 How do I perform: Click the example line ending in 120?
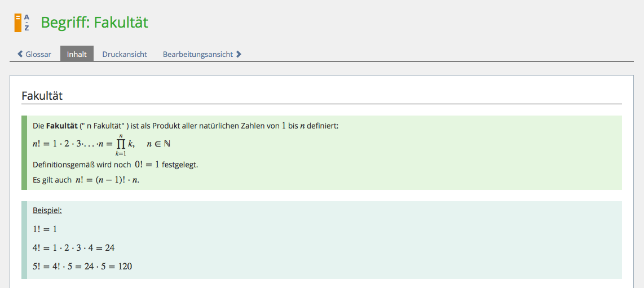(x=82, y=266)
